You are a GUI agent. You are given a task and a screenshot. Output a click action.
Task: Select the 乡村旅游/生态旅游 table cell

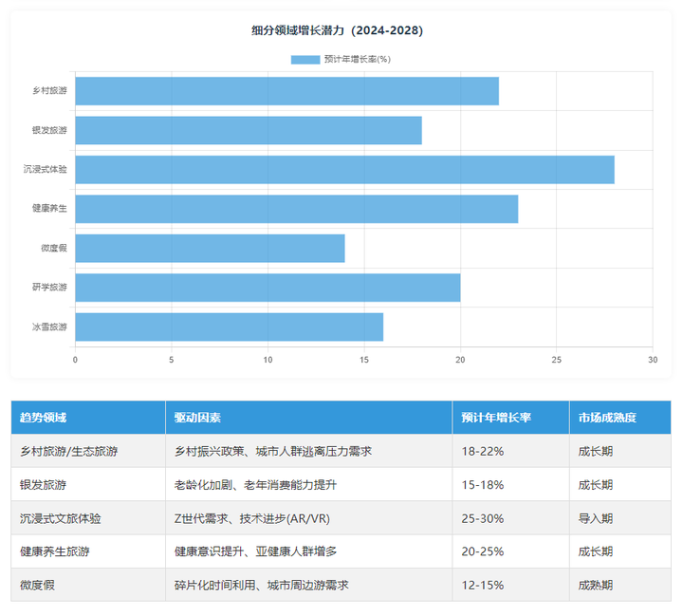point(88,451)
